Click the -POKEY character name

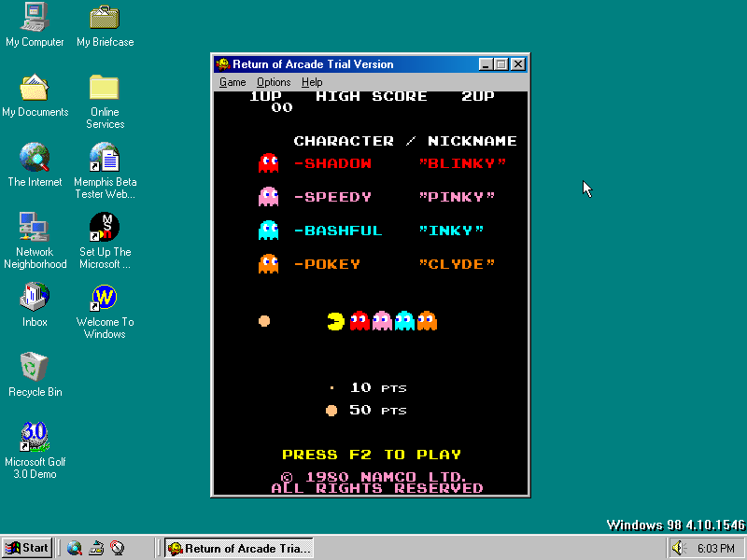pyautogui.click(x=327, y=264)
